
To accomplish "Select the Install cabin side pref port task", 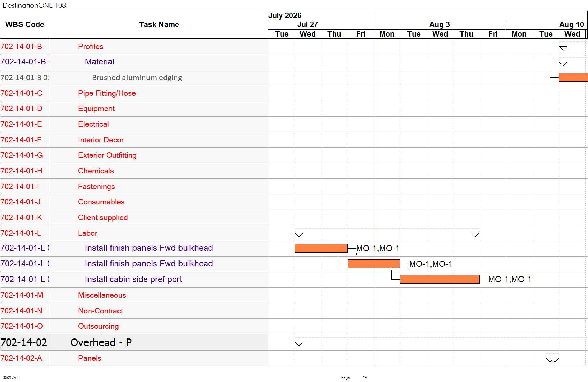I will 133,279.
